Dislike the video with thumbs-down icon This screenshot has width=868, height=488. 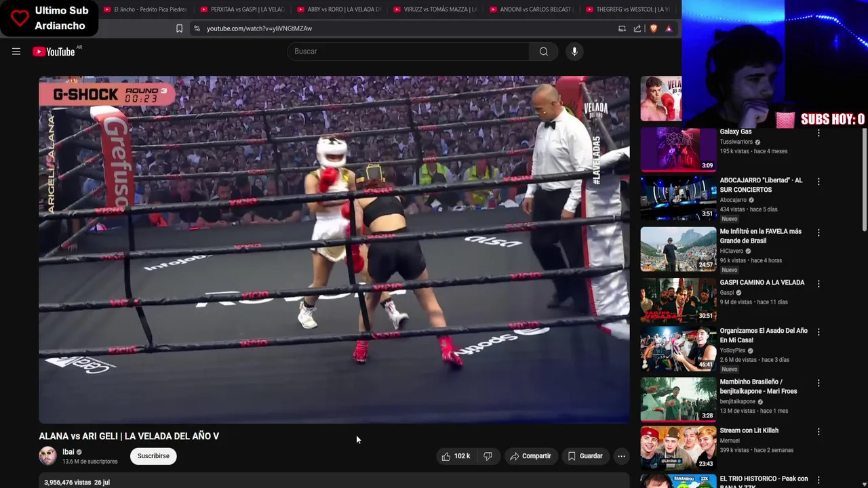(488, 456)
